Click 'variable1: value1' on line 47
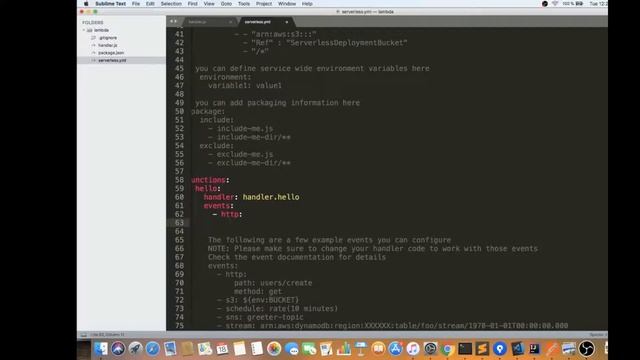Image resolution: width=640 pixels, height=360 pixels. click(x=245, y=86)
